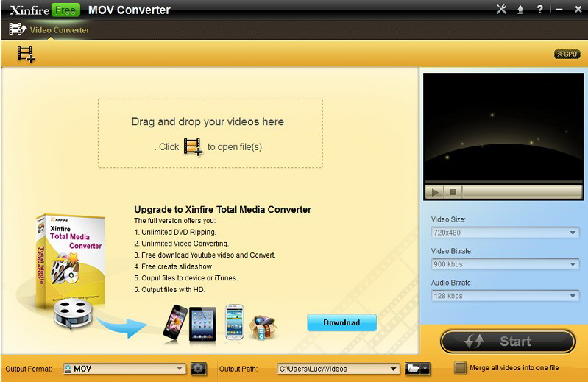Click the Start conversion button
The height and width of the screenshot is (382, 588).
[x=508, y=342]
